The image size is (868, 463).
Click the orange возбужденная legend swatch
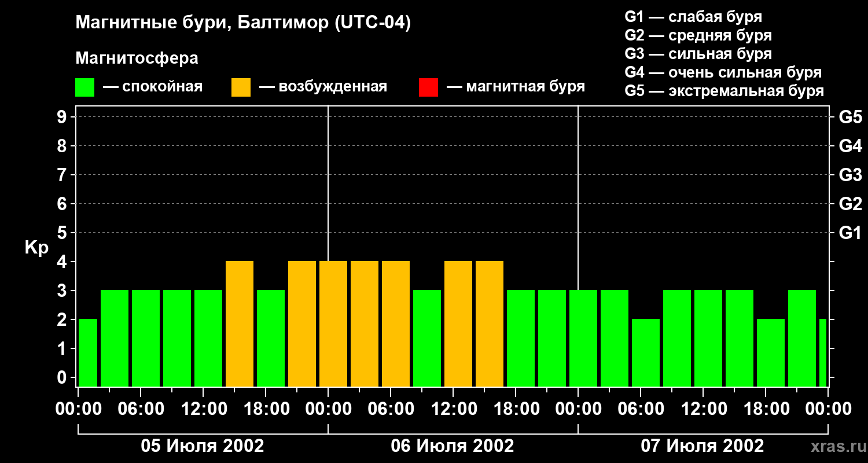241,87
